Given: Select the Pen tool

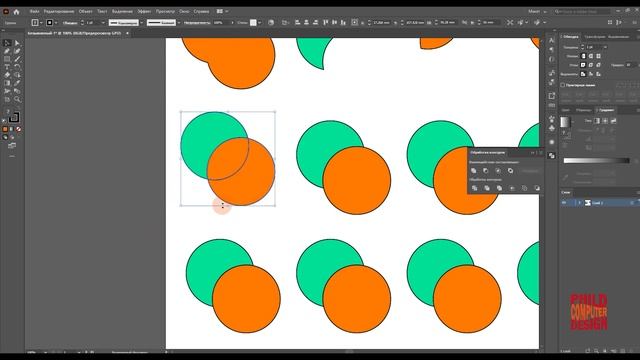Looking at the screenshot, I should coord(7,51).
